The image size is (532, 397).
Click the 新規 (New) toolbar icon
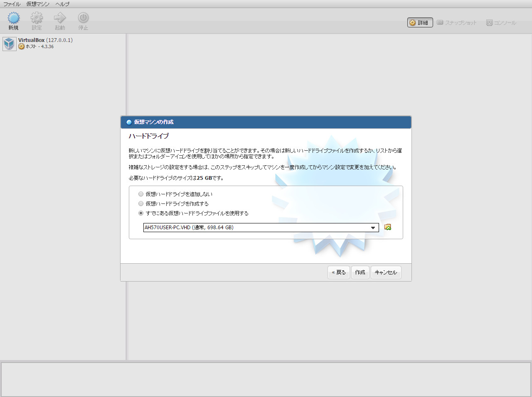coord(13,19)
